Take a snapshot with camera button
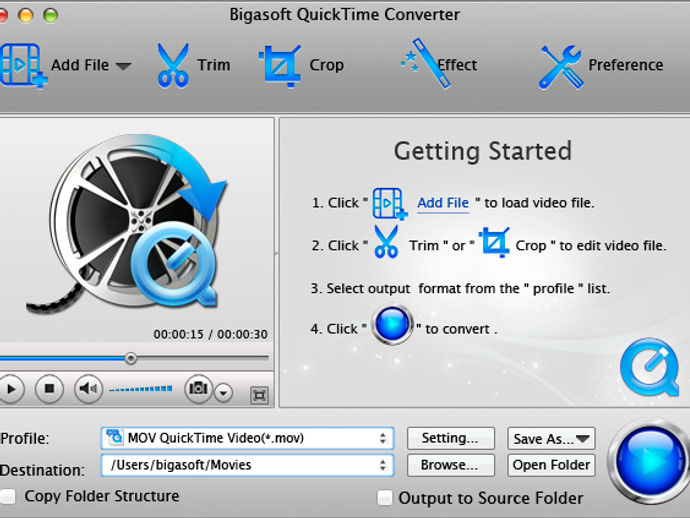Image resolution: width=690 pixels, height=518 pixels. point(198,388)
